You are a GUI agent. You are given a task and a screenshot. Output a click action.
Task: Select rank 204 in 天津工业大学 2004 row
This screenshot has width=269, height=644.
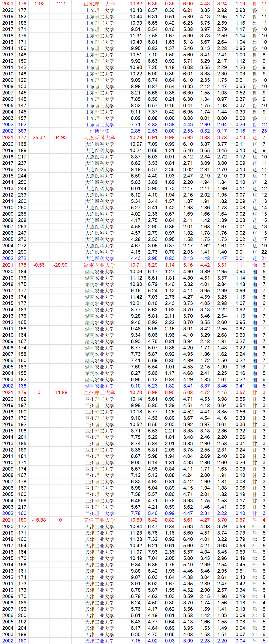(22, 628)
